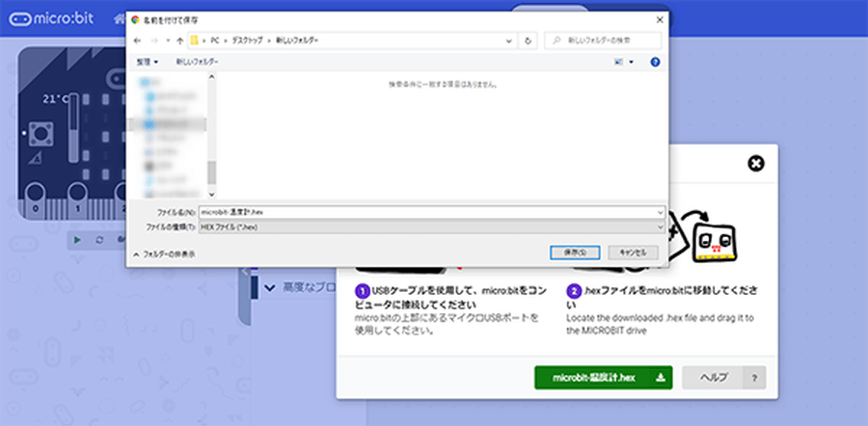This screenshot has height=426, width=868.
Task: Click 新しいフォルダー in the address path
Action: 297,40
